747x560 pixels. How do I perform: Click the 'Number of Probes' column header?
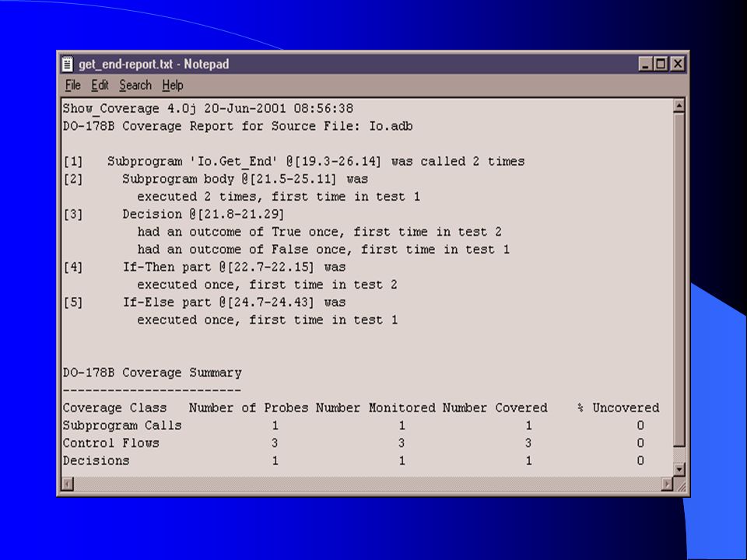[249, 408]
